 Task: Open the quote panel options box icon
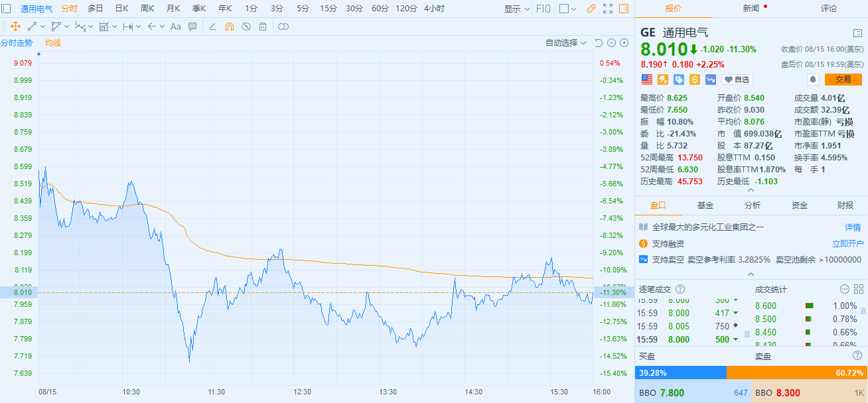857,32
